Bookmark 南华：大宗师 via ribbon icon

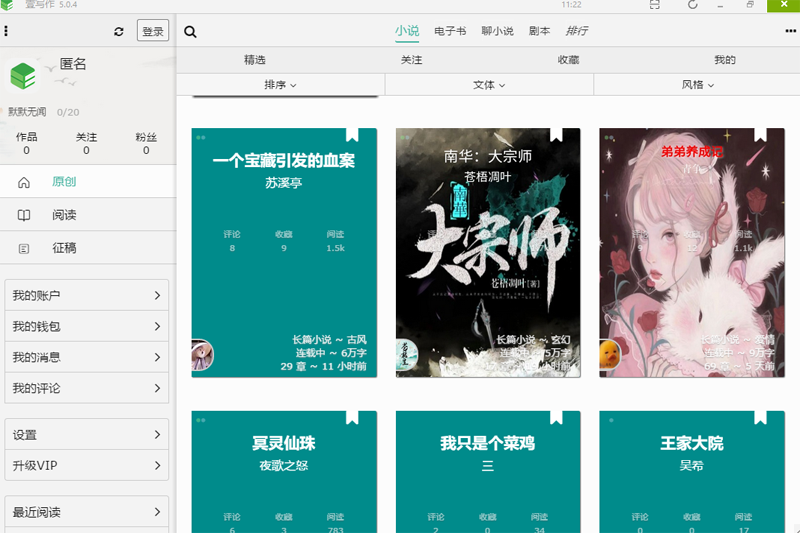pos(556,135)
